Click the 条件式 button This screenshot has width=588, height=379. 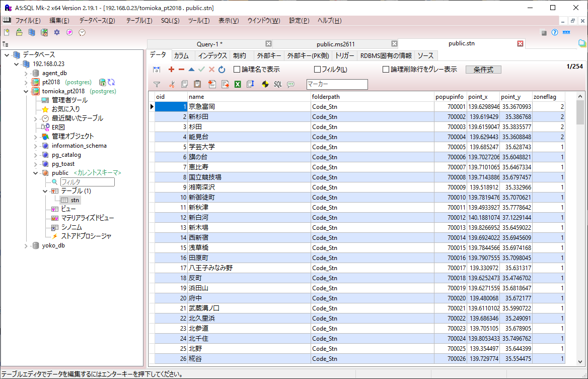(483, 70)
